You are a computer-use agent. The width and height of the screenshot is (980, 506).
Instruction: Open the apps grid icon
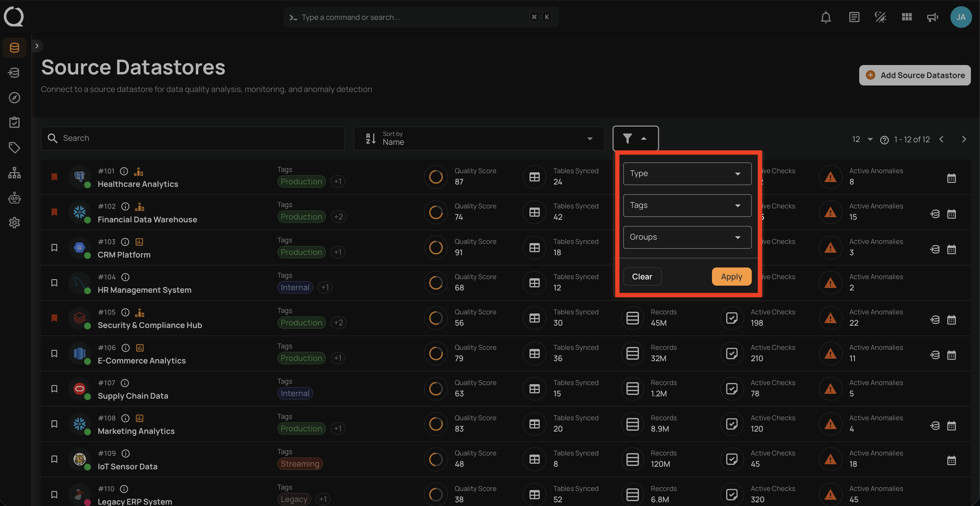pyautogui.click(x=907, y=17)
